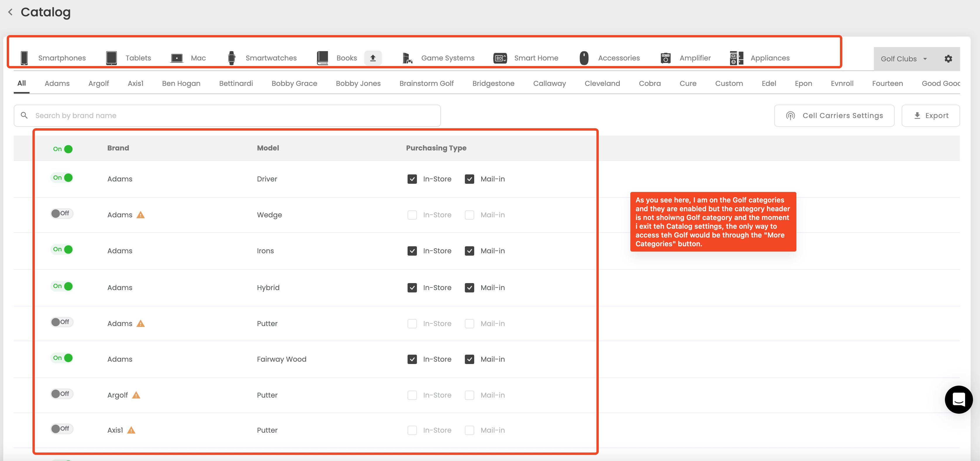
Task: Select the Bettinardi brand tab
Action: (x=236, y=83)
